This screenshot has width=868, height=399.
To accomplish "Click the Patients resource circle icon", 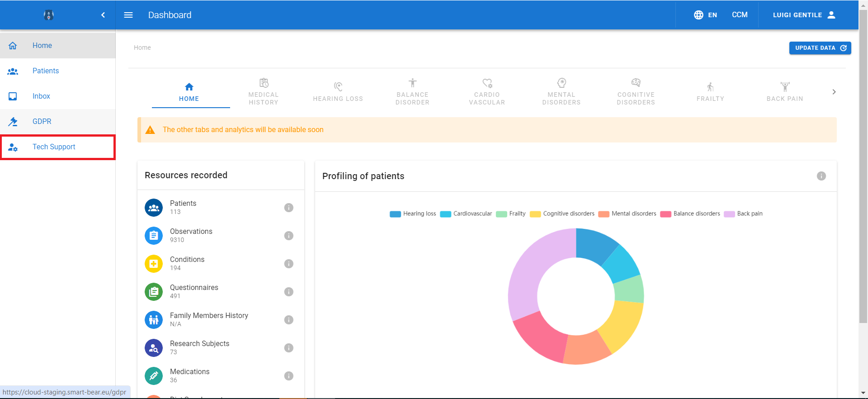I will coord(154,208).
